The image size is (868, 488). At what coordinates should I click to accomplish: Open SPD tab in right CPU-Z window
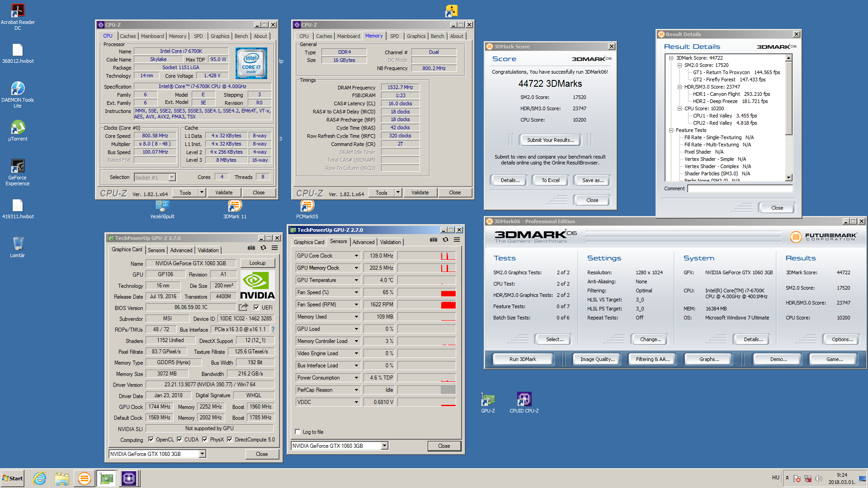[x=394, y=36]
